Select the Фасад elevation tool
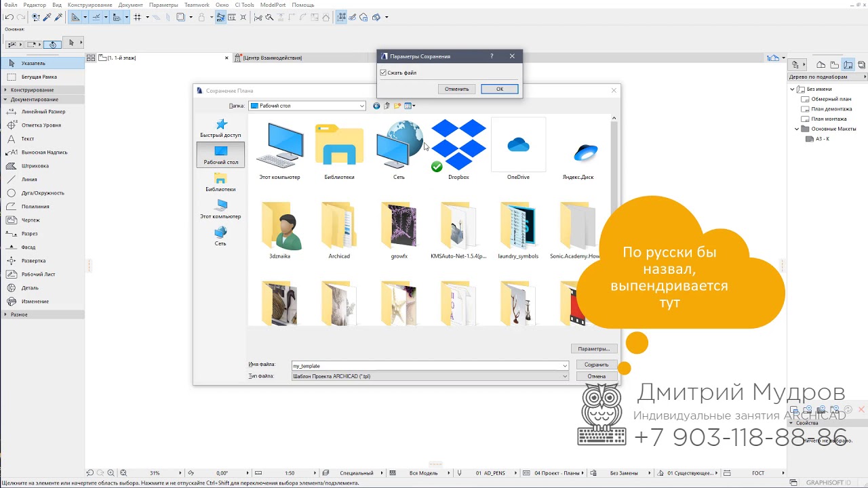This screenshot has height=488, width=868. coord(42,247)
